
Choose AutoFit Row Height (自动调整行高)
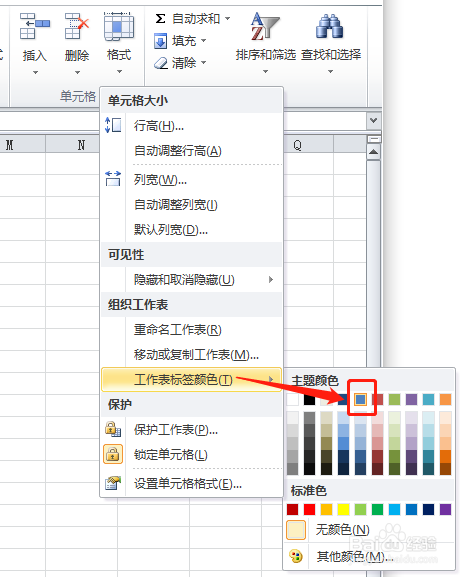tap(191, 151)
